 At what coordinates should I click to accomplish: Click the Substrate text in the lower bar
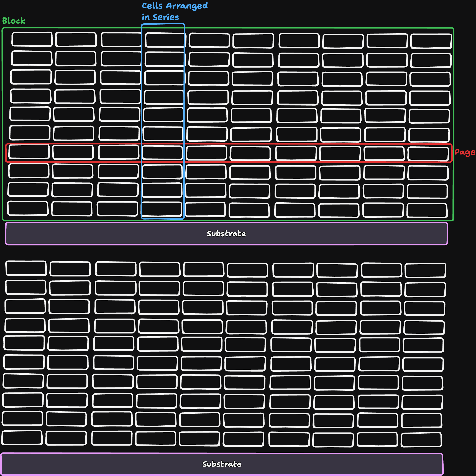pyautogui.click(x=222, y=464)
